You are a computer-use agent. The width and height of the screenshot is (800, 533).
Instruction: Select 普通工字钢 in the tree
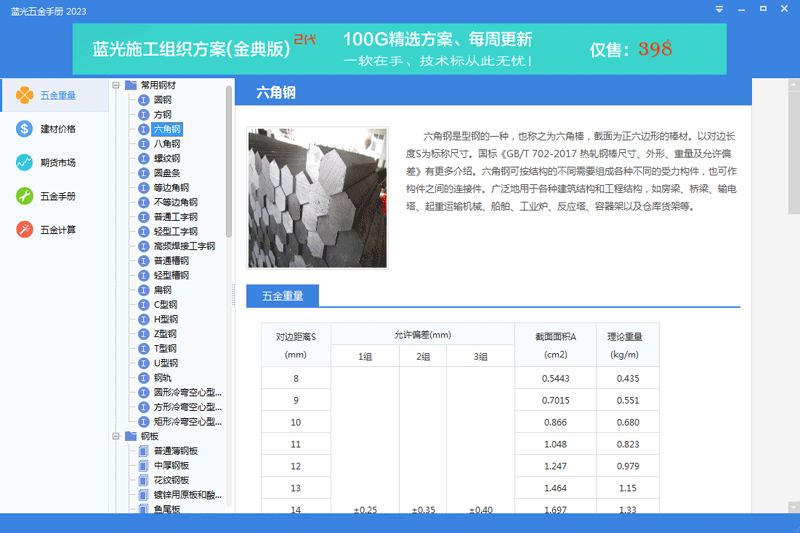[x=175, y=217]
